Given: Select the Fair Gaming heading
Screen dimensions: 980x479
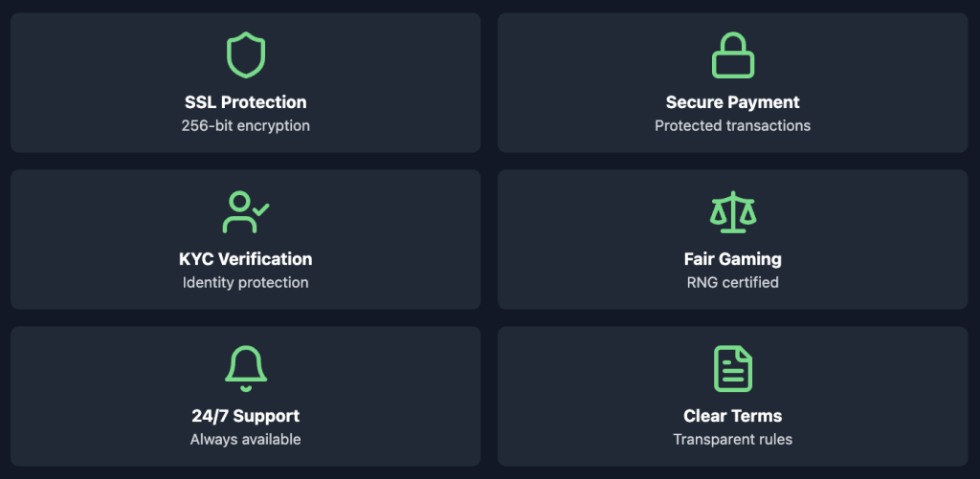Looking at the screenshot, I should [732, 258].
